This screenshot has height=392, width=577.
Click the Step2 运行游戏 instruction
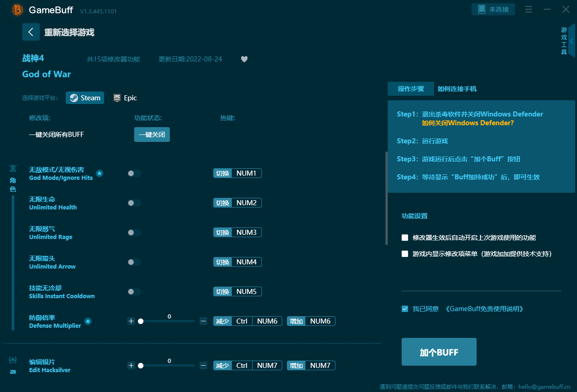pos(422,141)
